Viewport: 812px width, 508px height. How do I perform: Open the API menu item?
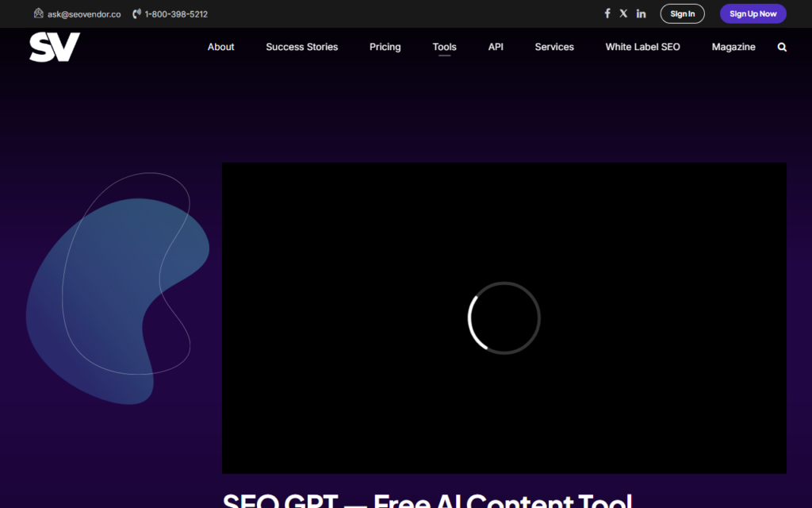pos(496,47)
